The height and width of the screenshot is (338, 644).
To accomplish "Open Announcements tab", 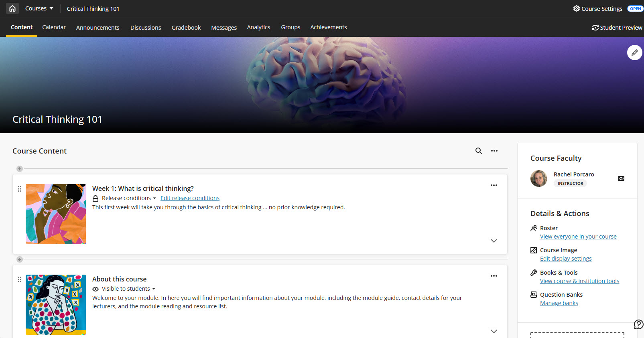I will click(98, 28).
